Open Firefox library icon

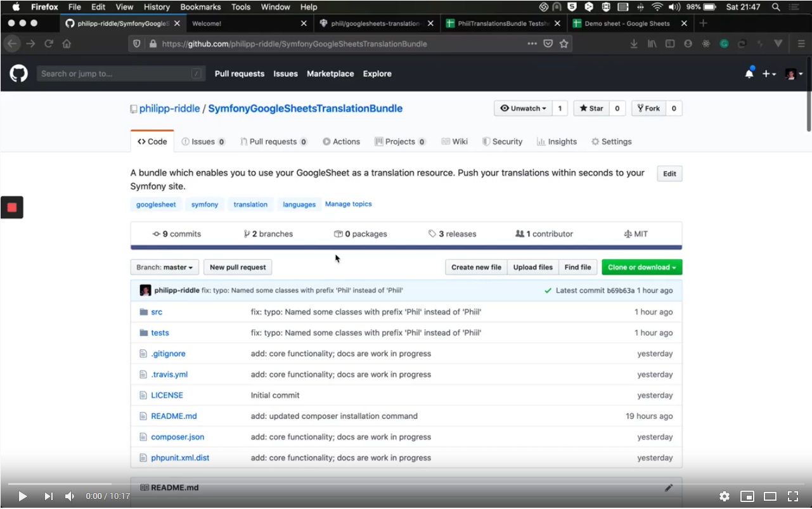click(x=652, y=44)
